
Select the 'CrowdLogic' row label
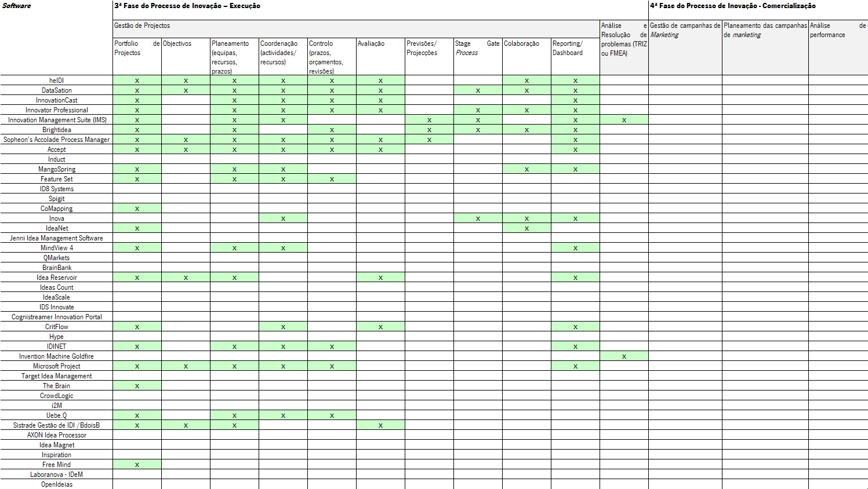[57, 396]
